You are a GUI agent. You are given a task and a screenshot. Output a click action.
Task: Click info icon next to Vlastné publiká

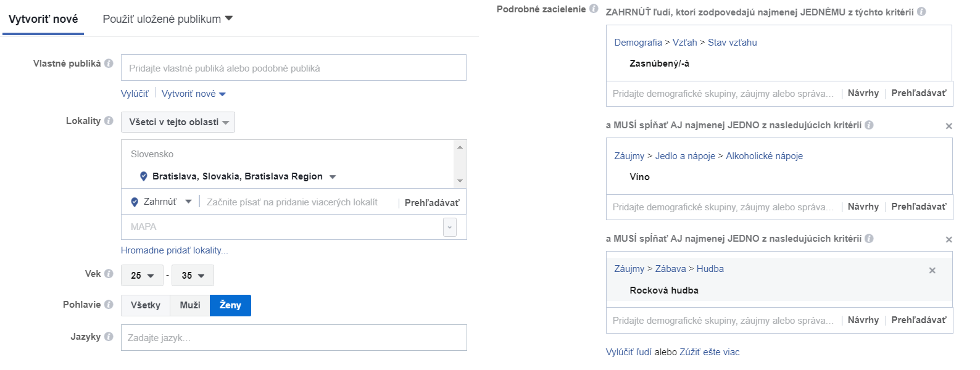click(x=109, y=64)
